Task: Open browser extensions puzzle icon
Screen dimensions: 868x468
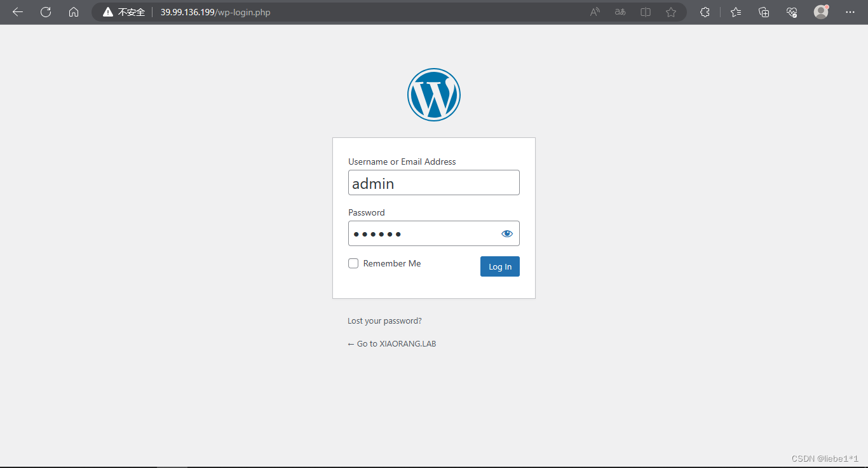Action: click(x=705, y=12)
